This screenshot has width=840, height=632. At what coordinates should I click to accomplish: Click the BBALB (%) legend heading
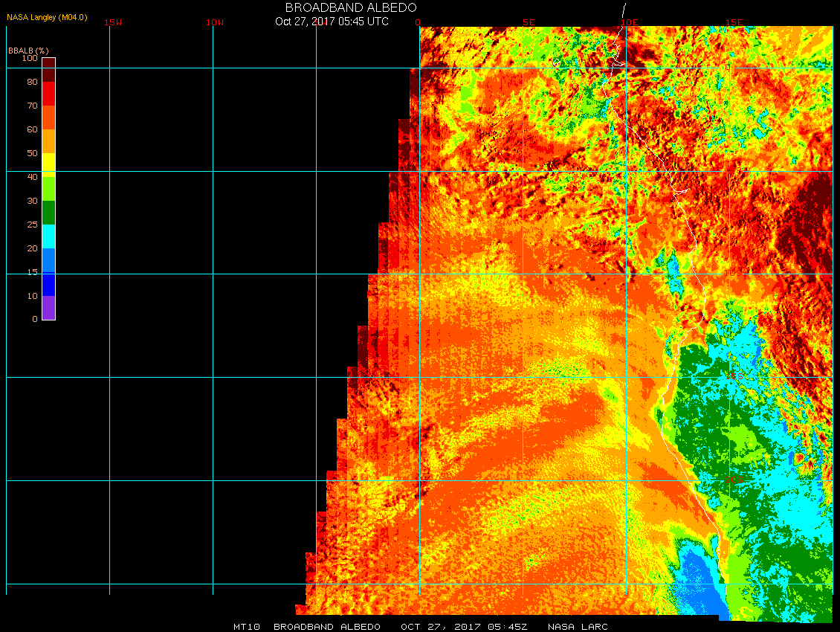coord(28,50)
